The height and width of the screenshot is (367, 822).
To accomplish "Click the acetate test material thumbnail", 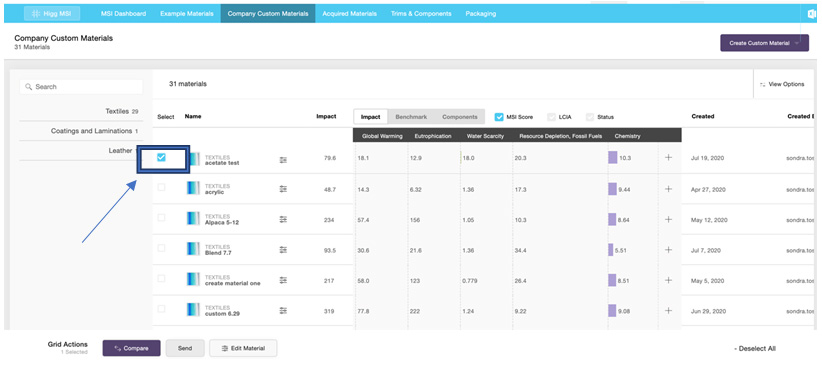I will (194, 159).
